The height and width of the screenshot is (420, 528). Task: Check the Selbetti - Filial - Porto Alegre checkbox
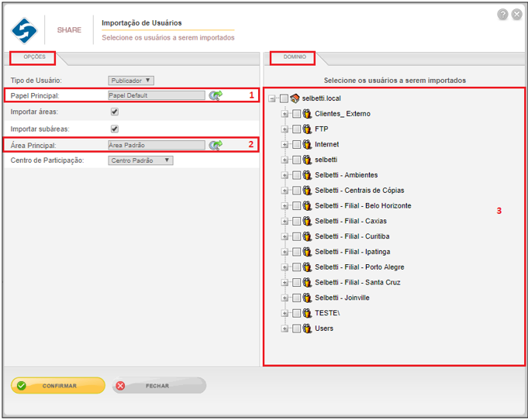tap(296, 267)
